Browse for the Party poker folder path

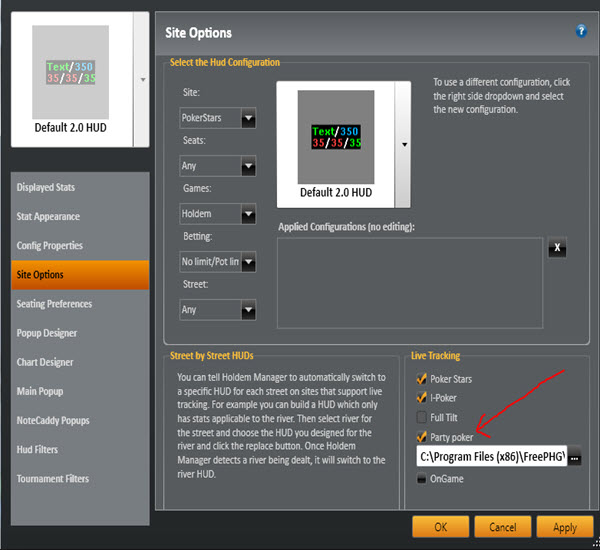[575, 456]
